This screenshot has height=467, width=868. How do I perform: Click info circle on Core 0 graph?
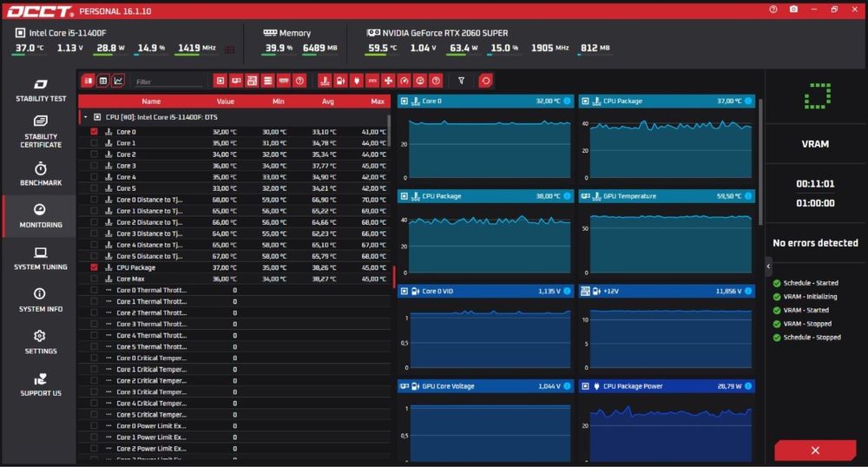tap(567, 101)
